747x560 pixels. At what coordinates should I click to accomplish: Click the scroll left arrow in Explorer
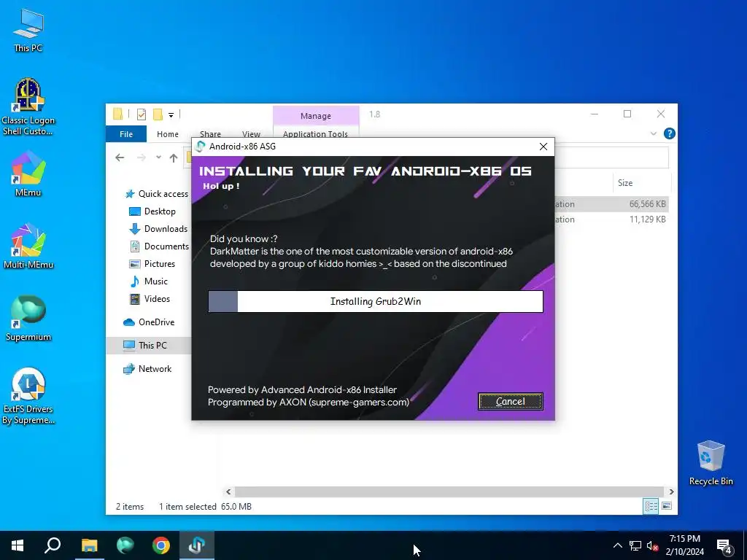[228, 492]
